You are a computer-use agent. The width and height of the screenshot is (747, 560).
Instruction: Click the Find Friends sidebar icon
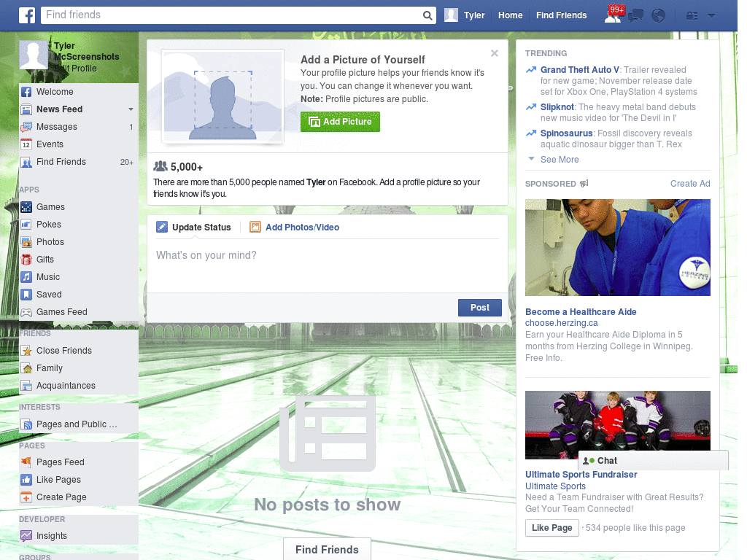point(26,162)
